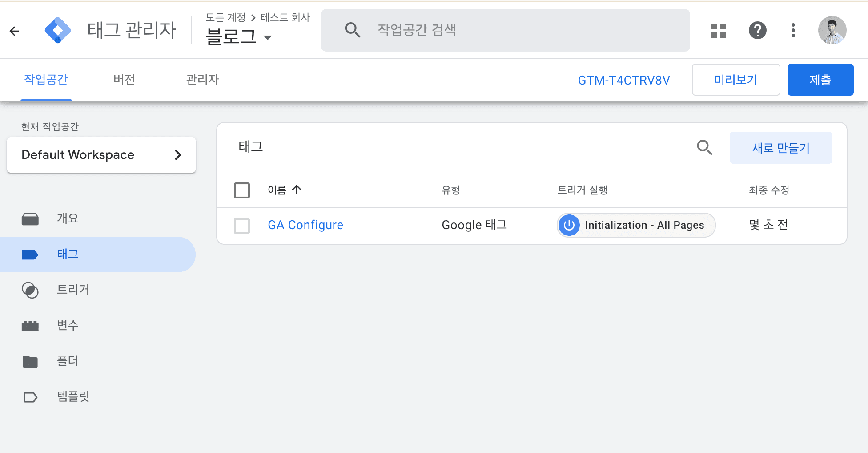Open the GA Configure tag

pos(305,225)
